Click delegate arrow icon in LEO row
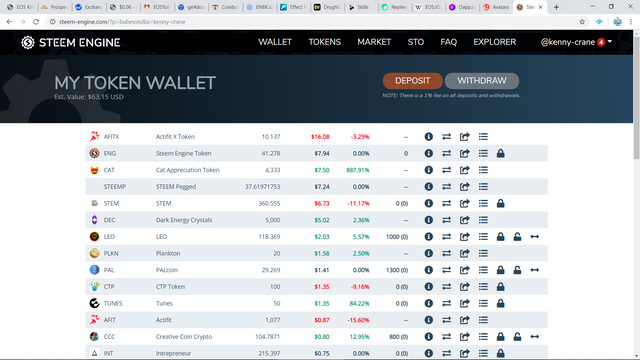The width and height of the screenshot is (640, 360). 535,237
